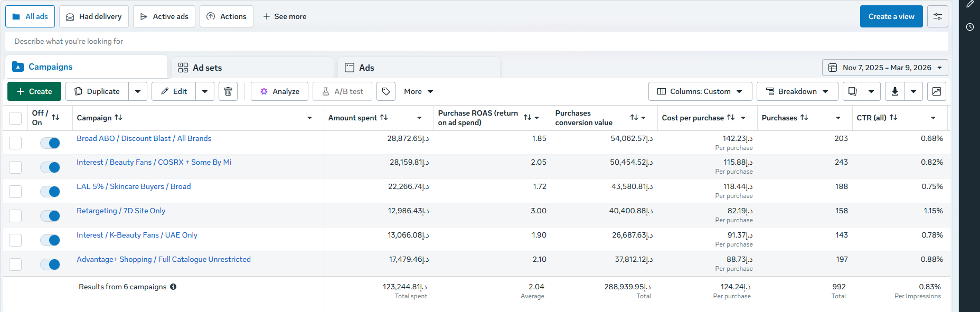Toggle off Broad ABO Discount Blast campaign
This screenshot has height=312, width=980.
point(50,143)
